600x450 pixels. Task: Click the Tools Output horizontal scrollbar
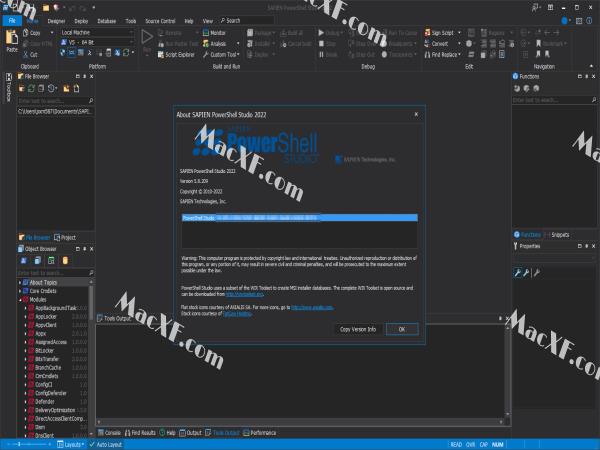pyautogui.click(x=300, y=422)
